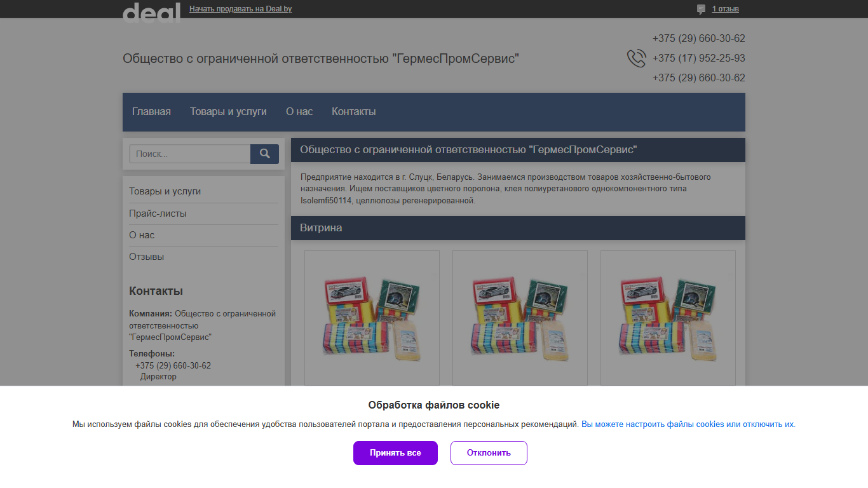
Task: Focus the 'Поиск...' search field
Action: pos(190,154)
